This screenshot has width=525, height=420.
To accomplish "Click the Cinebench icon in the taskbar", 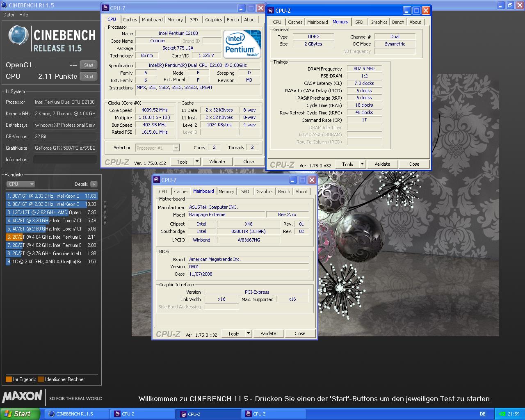I will point(51,414).
